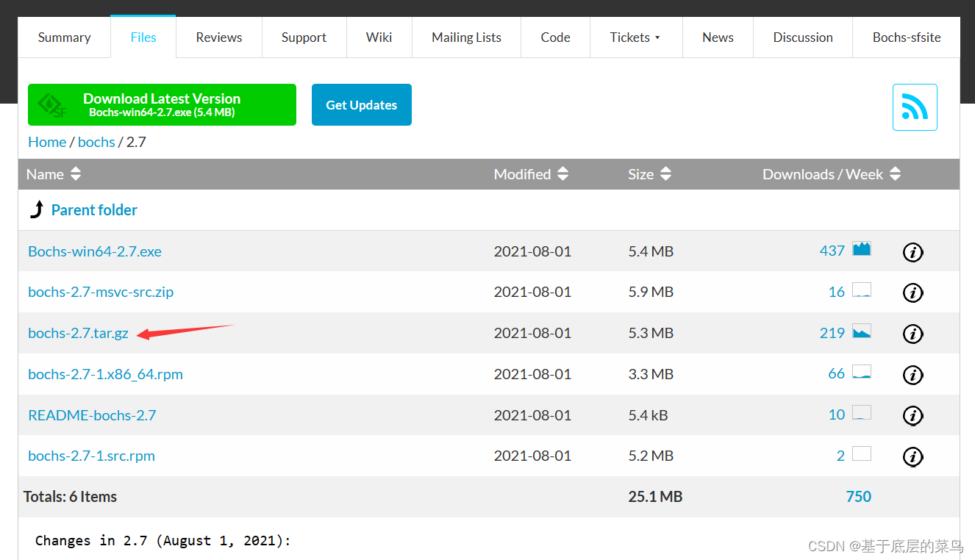Screen dimensions: 975x560
Task: Open the Bochs-sfsite tab
Action: pos(907,37)
